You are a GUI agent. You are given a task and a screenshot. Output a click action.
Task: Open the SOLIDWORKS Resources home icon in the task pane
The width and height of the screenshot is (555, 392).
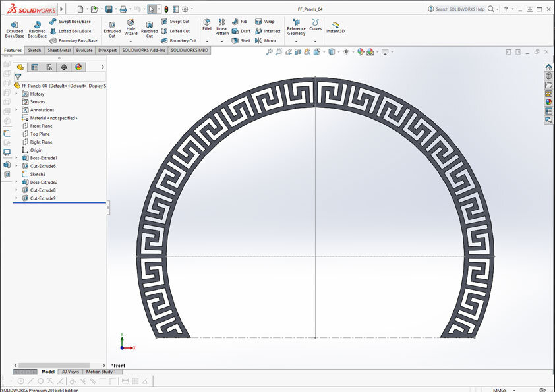coord(548,67)
